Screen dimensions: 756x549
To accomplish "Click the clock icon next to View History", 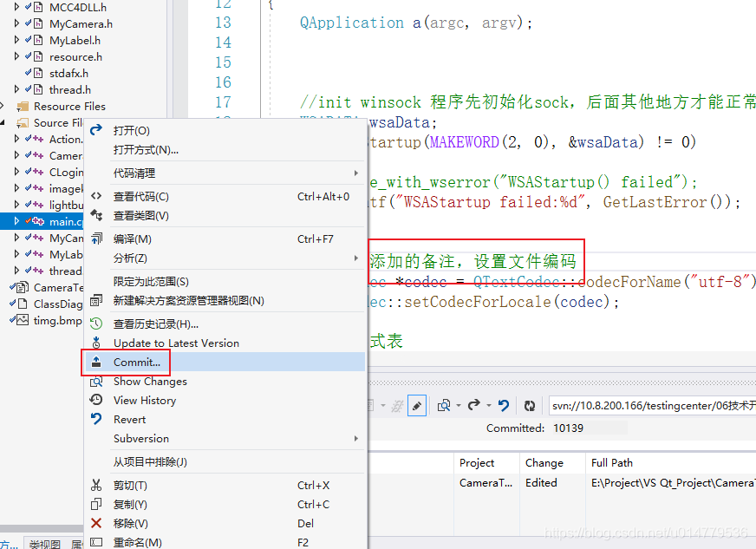I will click(x=98, y=400).
